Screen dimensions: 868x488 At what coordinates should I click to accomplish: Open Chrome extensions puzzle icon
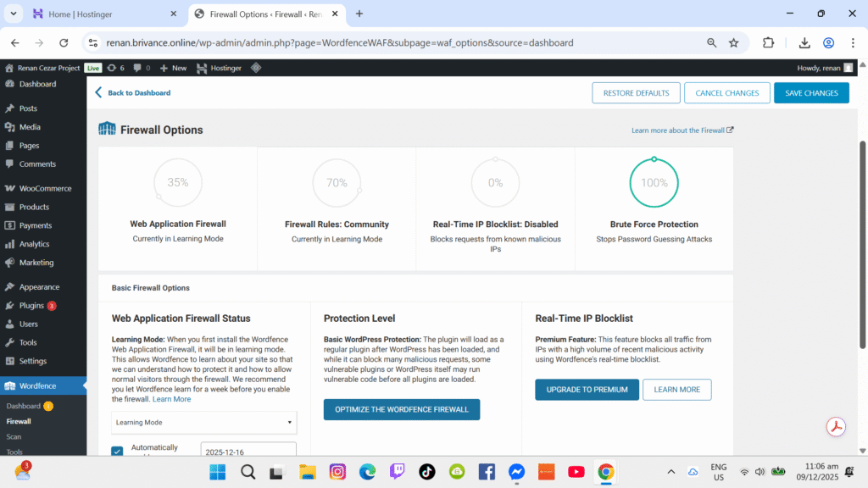768,43
